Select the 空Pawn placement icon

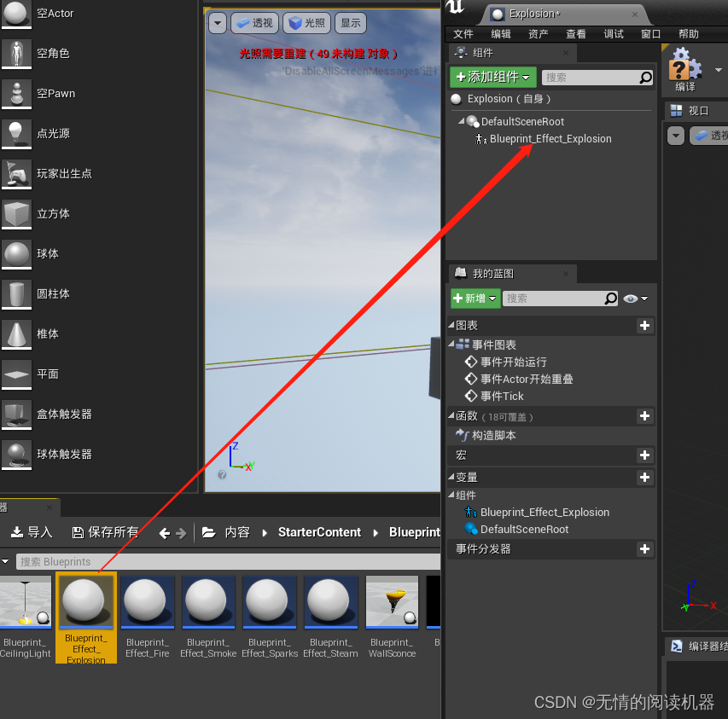17,94
